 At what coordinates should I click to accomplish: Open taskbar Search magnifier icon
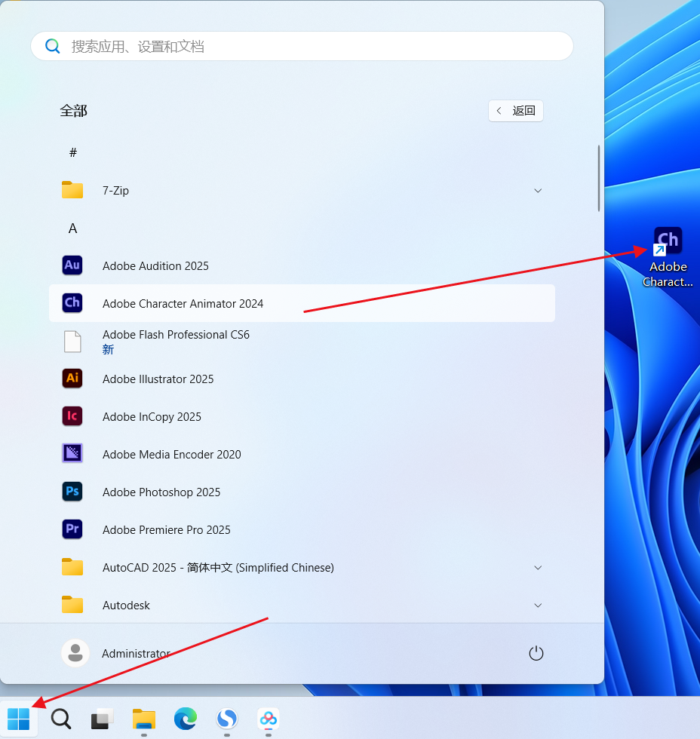61,719
